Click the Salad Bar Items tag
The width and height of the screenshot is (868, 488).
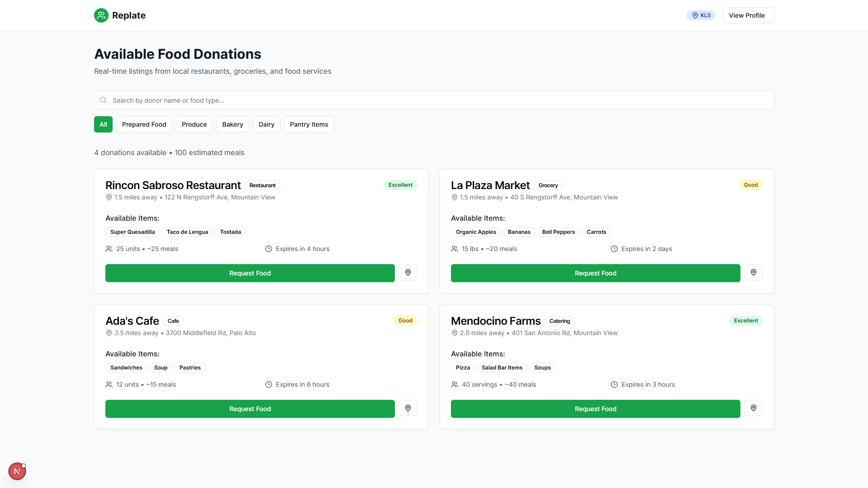pos(502,368)
